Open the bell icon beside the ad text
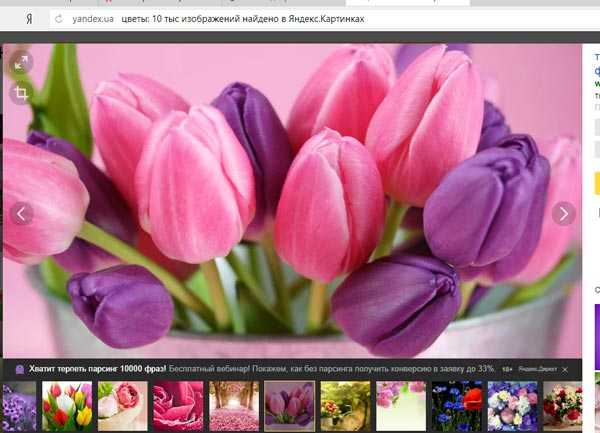The height and width of the screenshot is (433, 600). (x=20, y=370)
